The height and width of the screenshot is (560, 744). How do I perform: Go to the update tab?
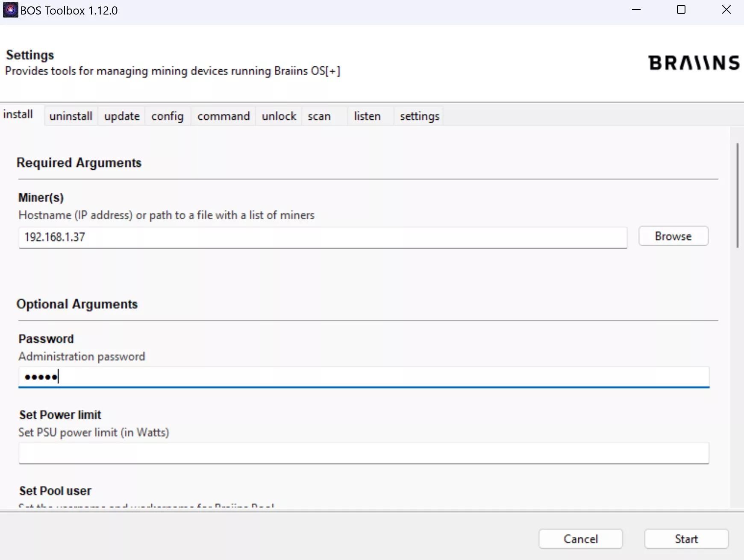pos(122,116)
